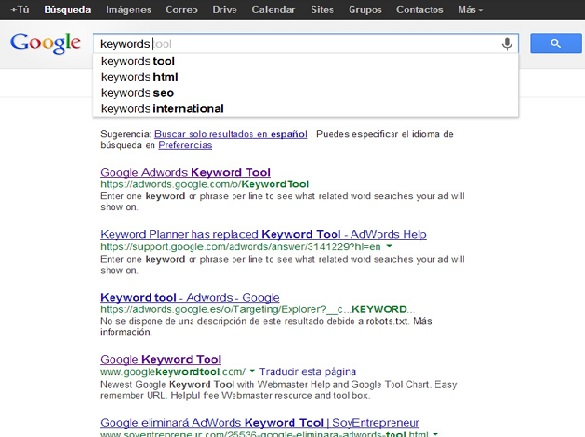Viewport: 585px width, 437px height.
Task: Choose suggestion 'keywords international'
Action: coord(305,109)
